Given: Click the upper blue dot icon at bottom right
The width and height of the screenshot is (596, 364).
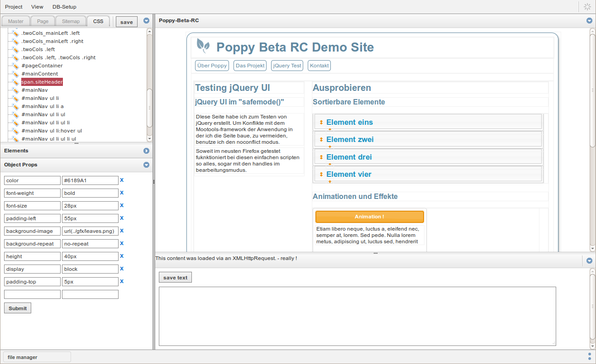Looking at the screenshot, I should tap(589, 354).
